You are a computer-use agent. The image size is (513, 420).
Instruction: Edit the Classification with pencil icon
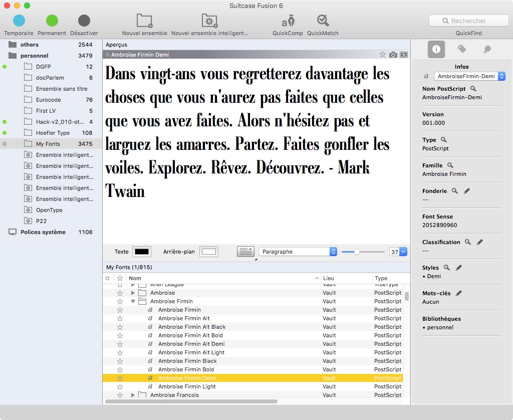[480, 242]
